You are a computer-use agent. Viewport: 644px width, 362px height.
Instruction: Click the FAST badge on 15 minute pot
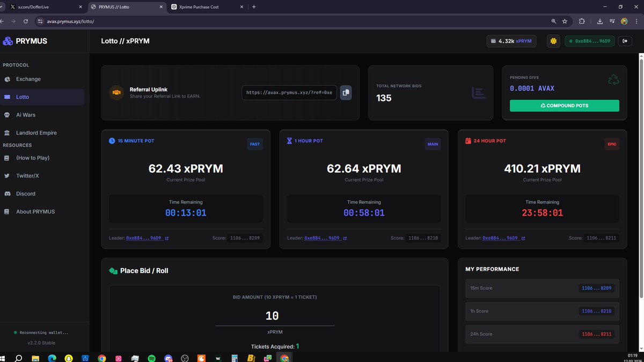click(255, 144)
